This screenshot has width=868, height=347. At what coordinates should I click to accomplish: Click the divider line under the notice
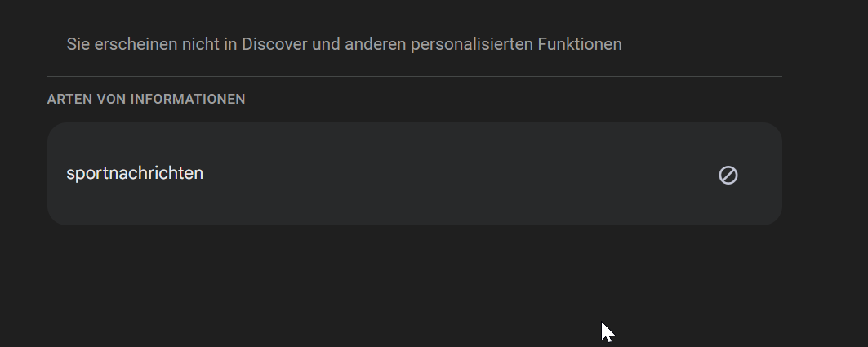click(414, 76)
